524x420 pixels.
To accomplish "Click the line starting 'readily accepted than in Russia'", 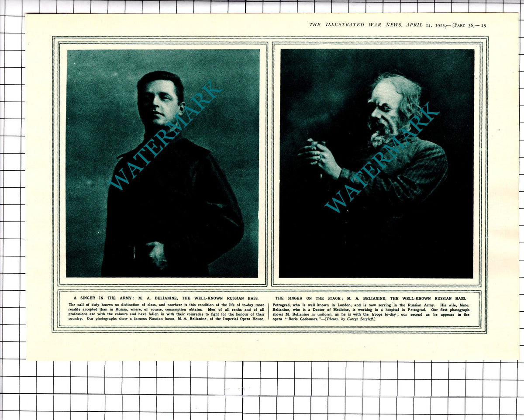I will (166, 310).
